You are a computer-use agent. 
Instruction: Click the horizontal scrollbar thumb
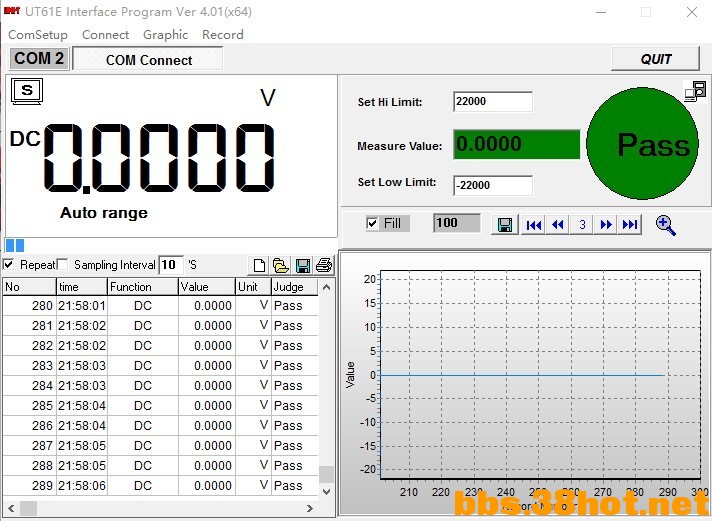28,508
